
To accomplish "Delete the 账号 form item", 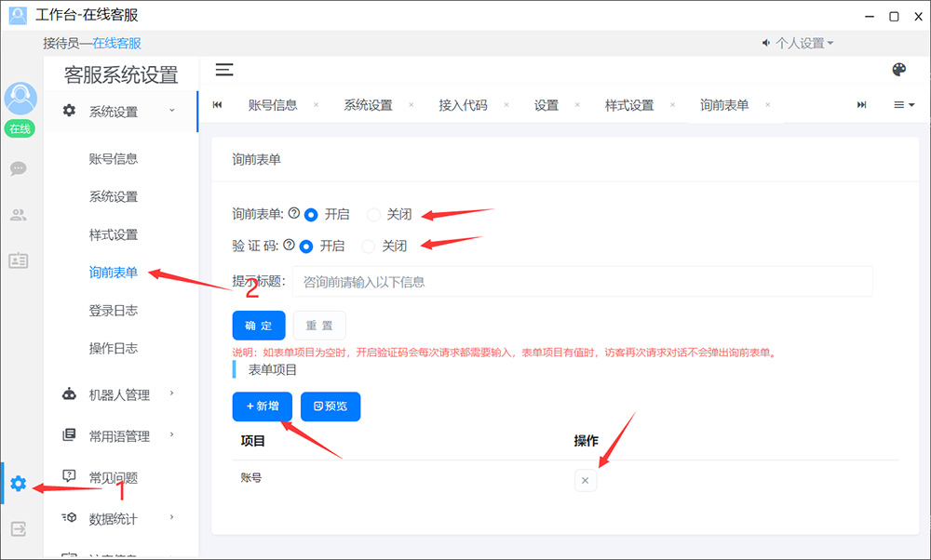I will click(585, 480).
